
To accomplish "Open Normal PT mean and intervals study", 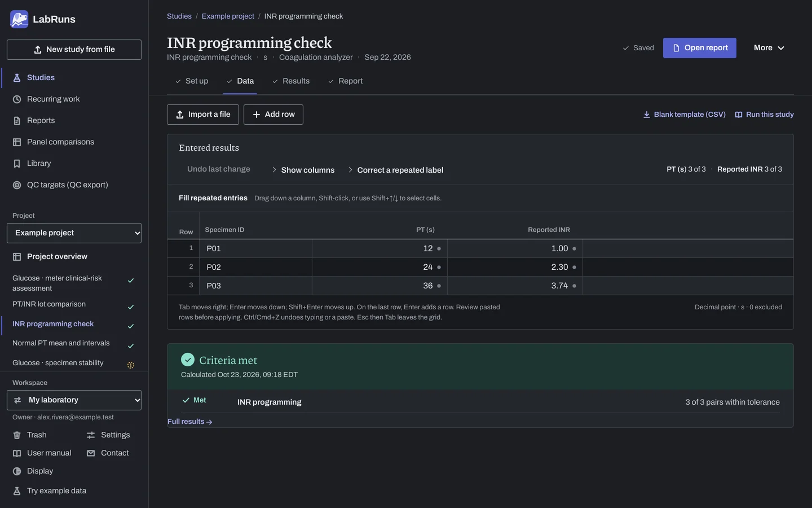I will pos(74,344).
